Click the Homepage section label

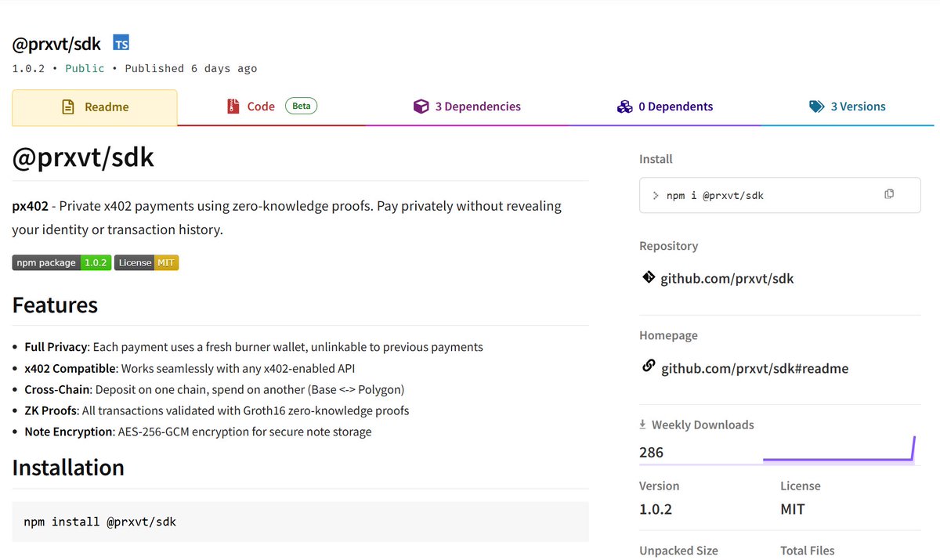(x=668, y=335)
